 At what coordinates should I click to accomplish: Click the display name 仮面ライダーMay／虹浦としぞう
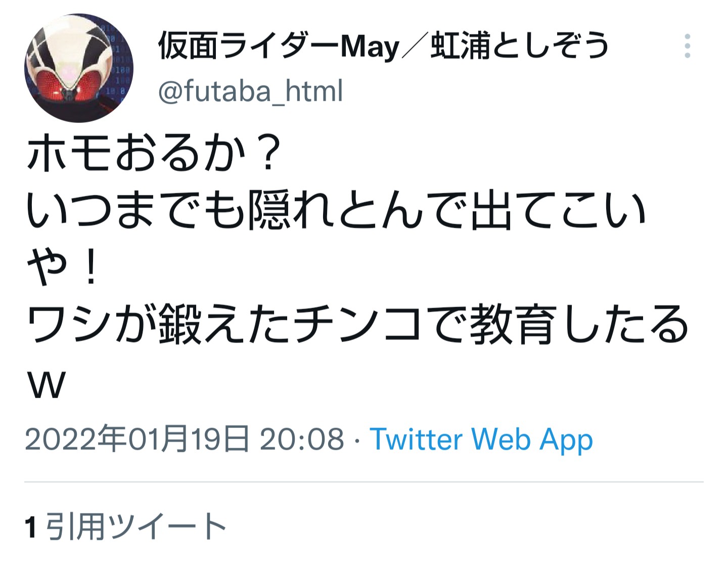click(384, 46)
